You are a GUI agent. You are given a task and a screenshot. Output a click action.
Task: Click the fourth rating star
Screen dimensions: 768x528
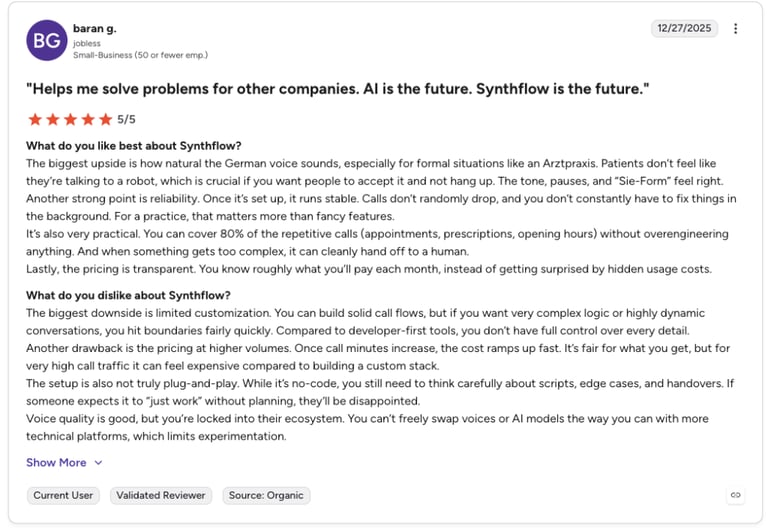tap(88, 120)
